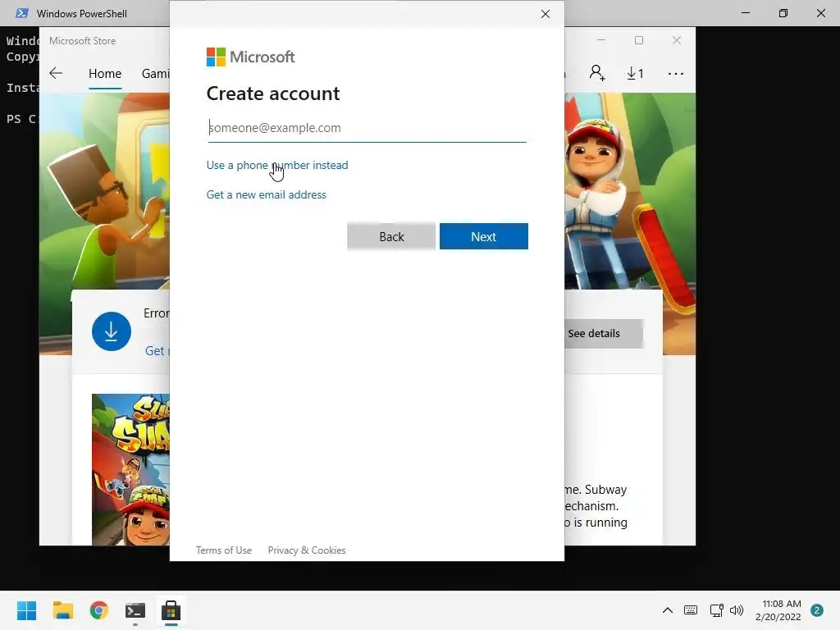This screenshot has width=840, height=630.
Task: Open touch keyboard tray icon
Action: coord(691,610)
